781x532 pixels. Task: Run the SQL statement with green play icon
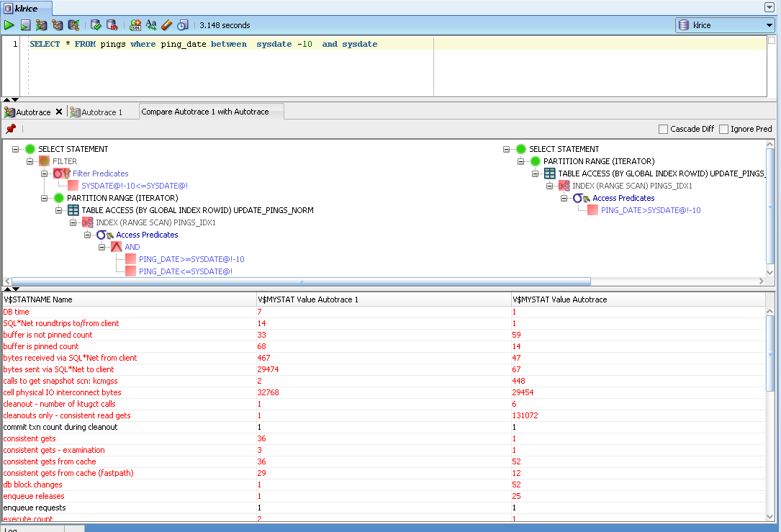9,25
